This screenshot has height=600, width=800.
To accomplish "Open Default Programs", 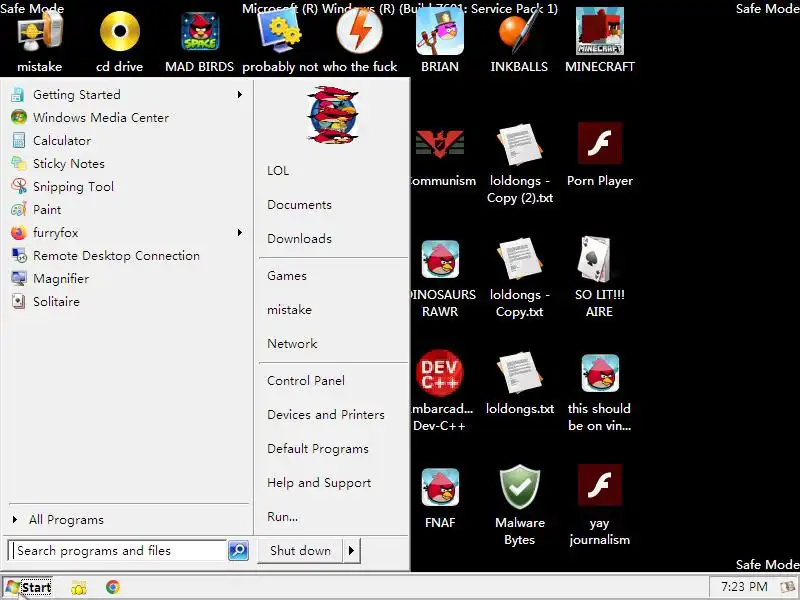I will 318,448.
